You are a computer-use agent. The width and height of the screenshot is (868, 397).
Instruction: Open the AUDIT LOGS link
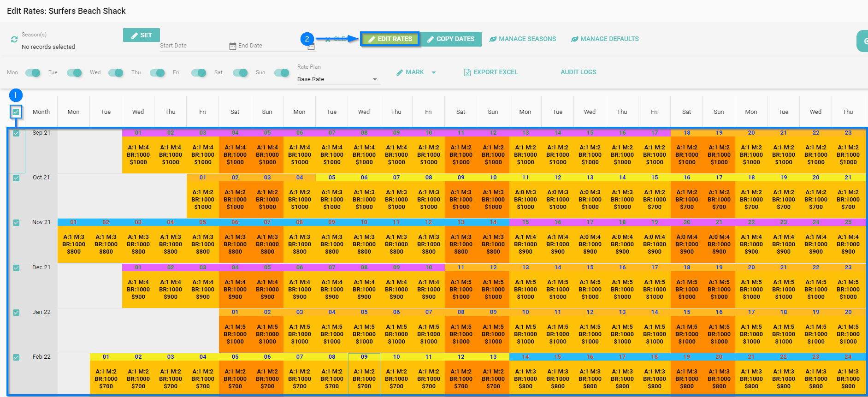(x=578, y=72)
